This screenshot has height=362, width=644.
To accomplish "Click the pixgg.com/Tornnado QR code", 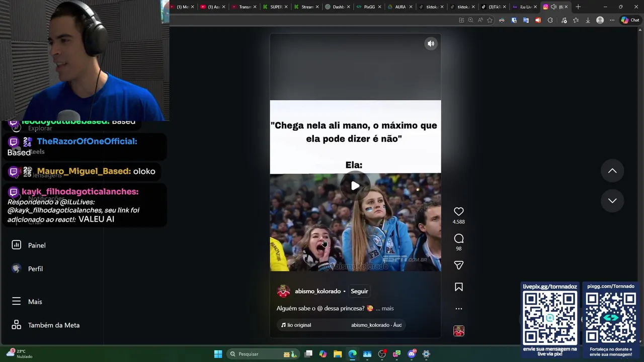I will point(611,318).
